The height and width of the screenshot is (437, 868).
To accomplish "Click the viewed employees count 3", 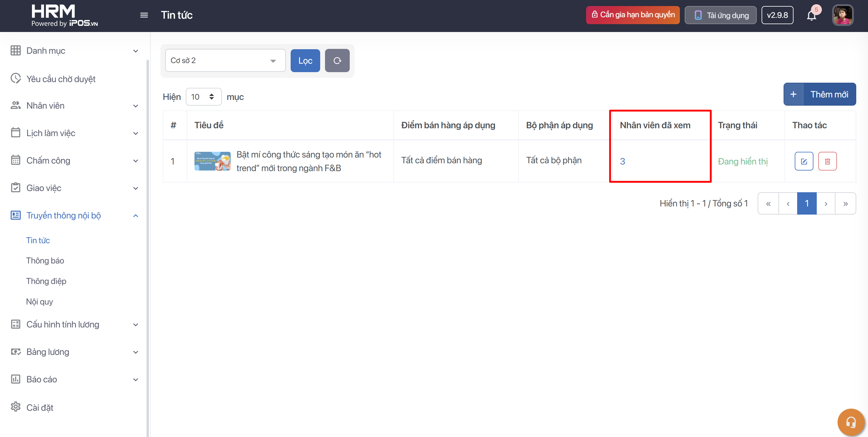I will point(622,161).
